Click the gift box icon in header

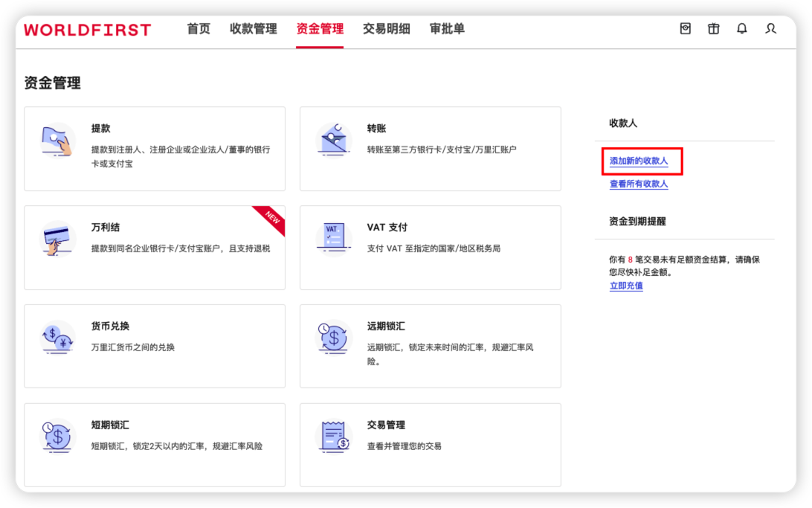pos(713,29)
